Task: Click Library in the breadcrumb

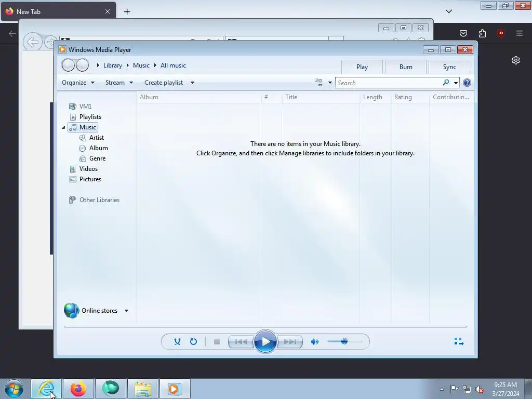Action: click(113, 65)
